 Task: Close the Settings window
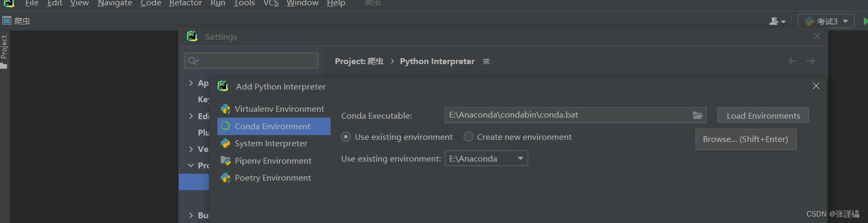coord(817,36)
